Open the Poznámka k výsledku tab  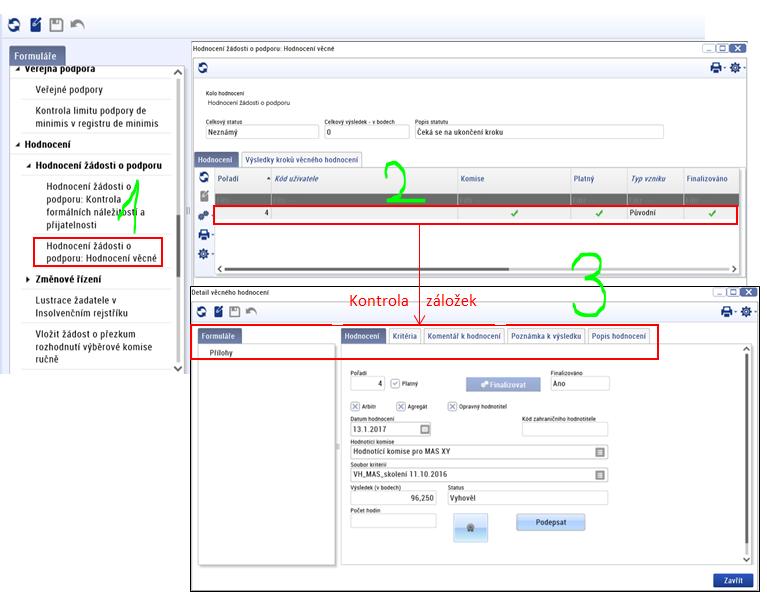pos(546,336)
